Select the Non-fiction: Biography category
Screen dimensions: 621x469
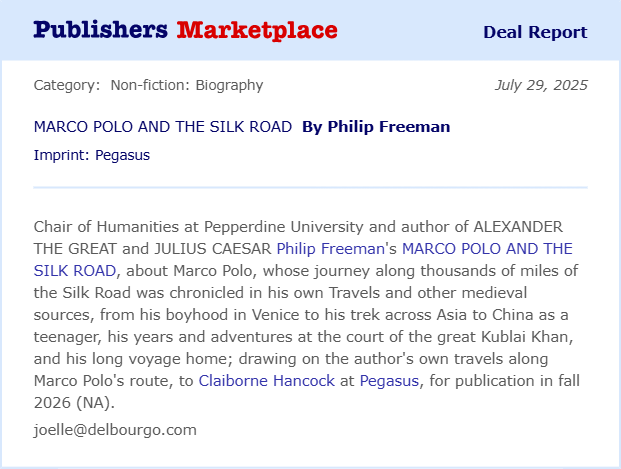pyautogui.click(x=187, y=85)
